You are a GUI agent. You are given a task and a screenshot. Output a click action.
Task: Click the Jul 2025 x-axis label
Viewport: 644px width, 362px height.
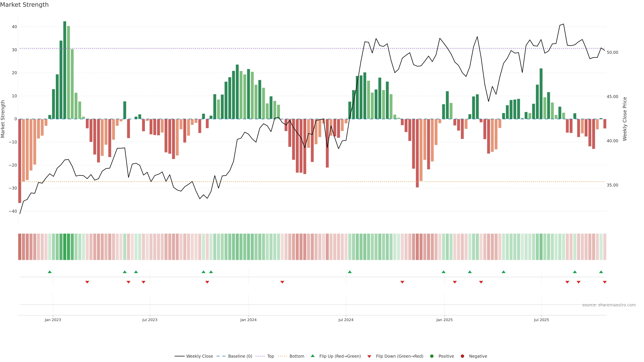[x=542, y=320]
